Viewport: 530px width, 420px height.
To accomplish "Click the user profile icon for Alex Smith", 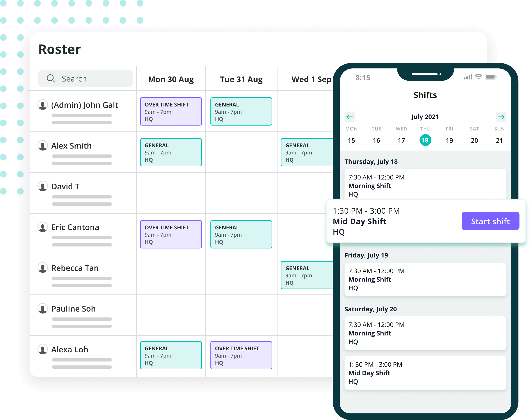I will tap(43, 145).
